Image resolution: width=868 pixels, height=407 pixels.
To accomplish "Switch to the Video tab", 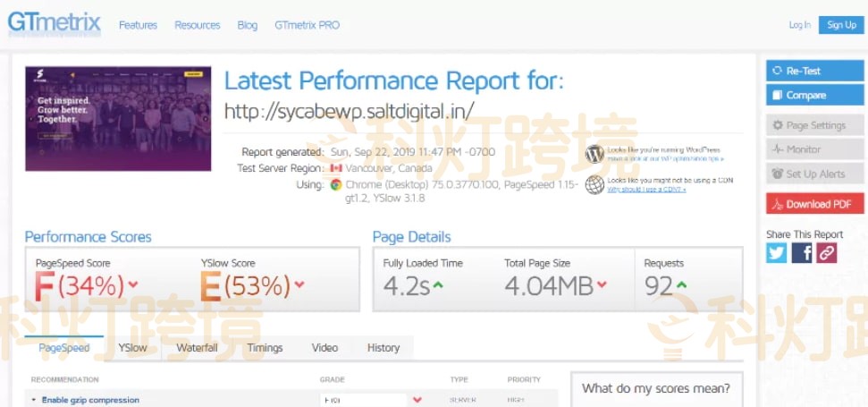I will tap(325, 348).
